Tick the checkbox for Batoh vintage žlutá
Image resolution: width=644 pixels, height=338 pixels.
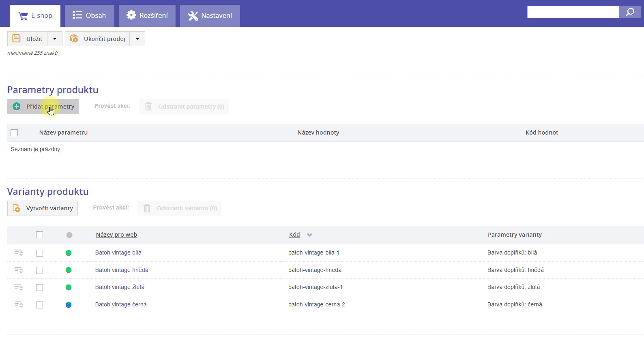[x=39, y=287]
